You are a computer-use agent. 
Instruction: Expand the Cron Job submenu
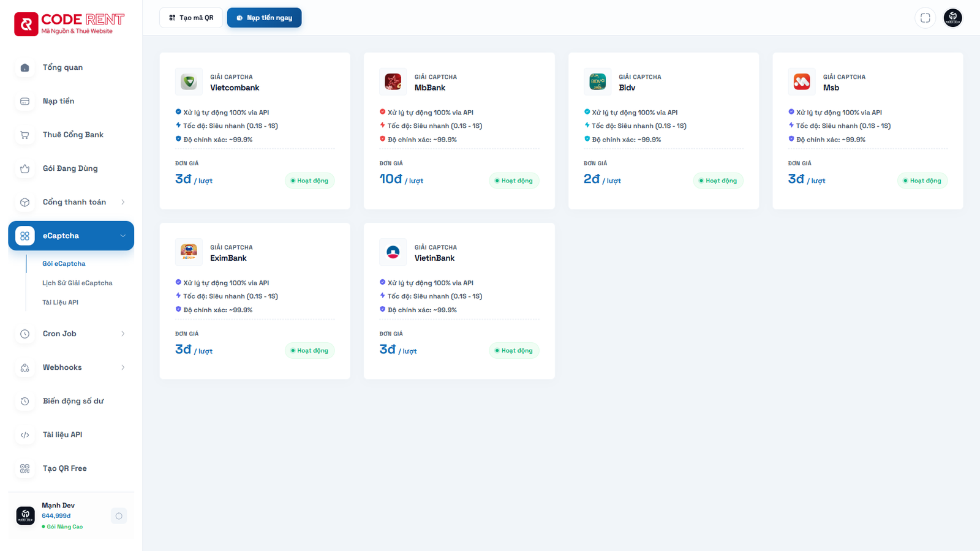point(123,334)
